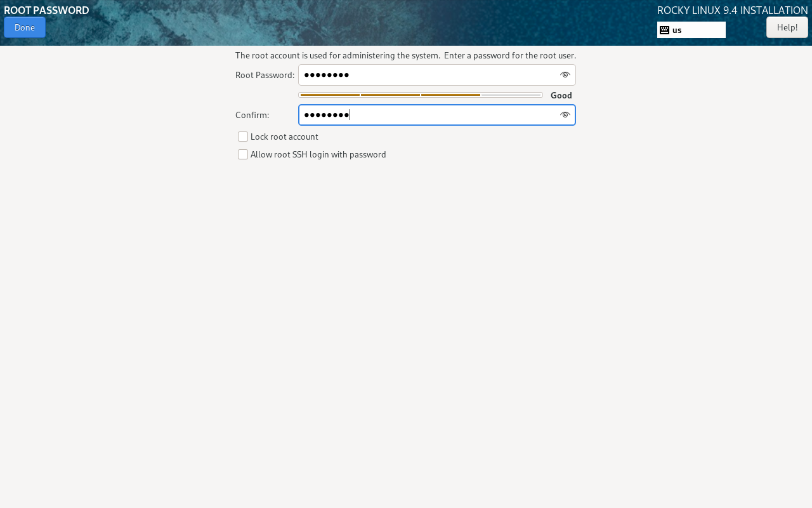The image size is (812, 508).
Task: Click the Confirm: label
Action: click(x=252, y=115)
